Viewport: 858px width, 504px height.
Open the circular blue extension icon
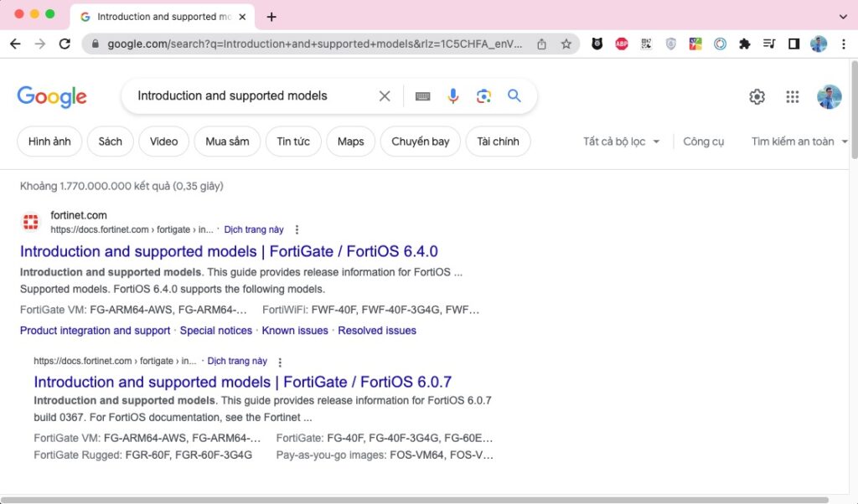click(x=720, y=44)
